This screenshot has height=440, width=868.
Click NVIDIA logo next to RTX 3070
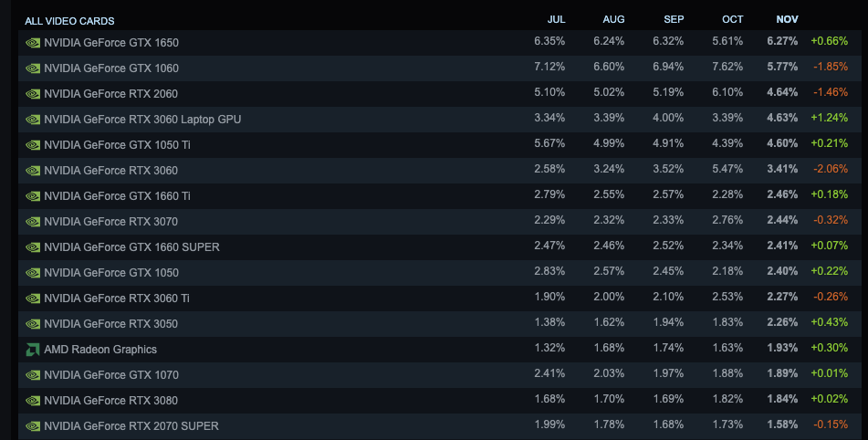(x=33, y=221)
